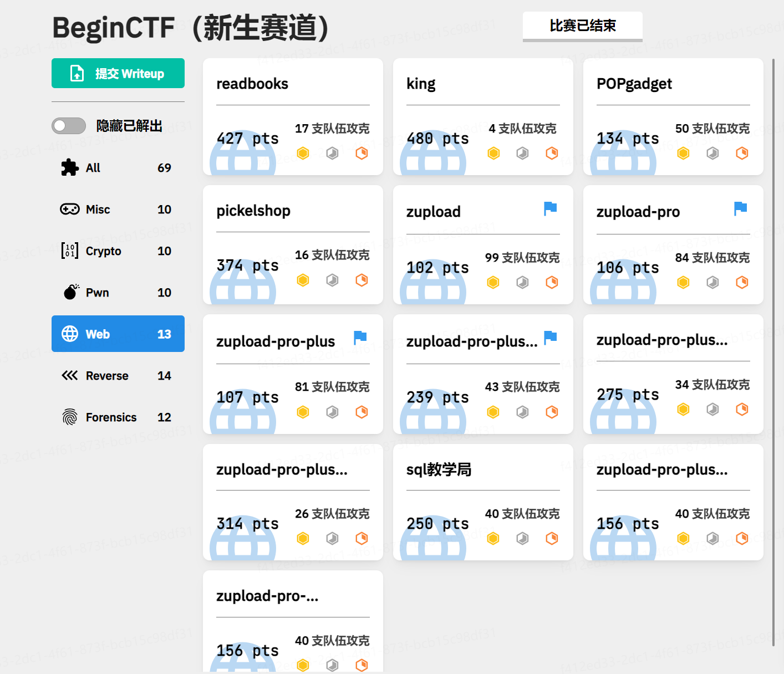Click the puzzle piece icon beside All

(70, 167)
